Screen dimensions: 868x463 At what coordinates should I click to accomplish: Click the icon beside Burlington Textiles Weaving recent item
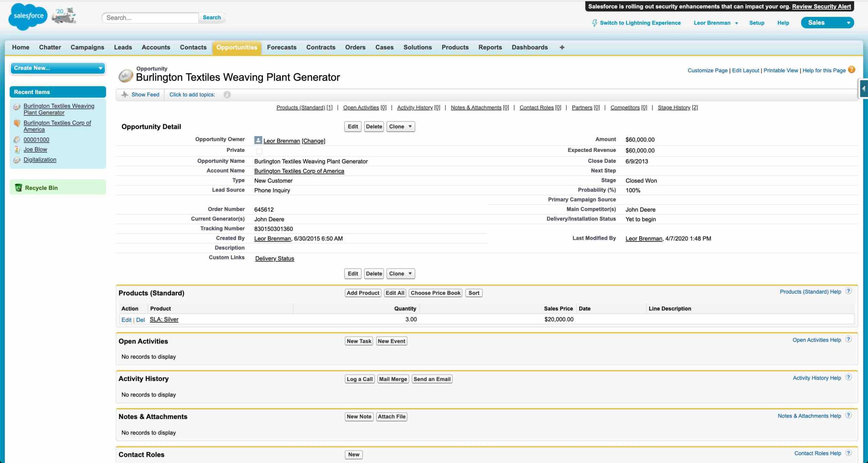(x=17, y=107)
